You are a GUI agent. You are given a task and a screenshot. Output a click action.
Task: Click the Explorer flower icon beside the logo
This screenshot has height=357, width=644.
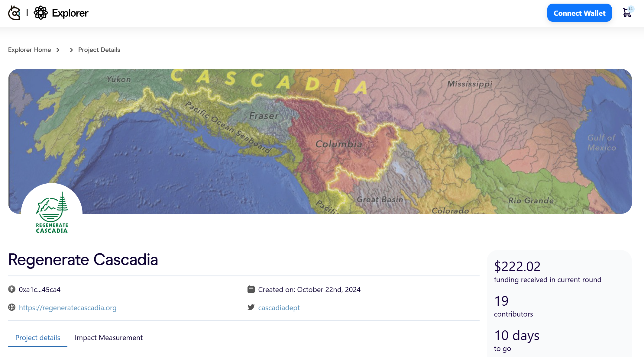(x=41, y=13)
